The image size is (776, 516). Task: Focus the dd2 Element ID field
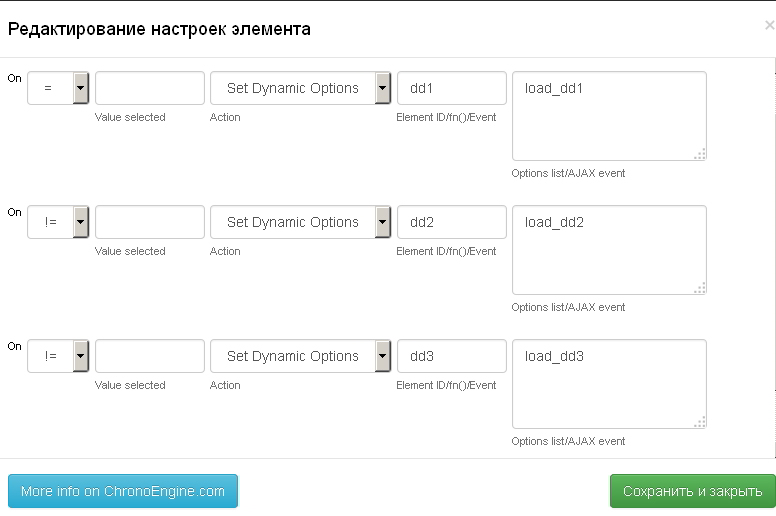pyautogui.click(x=452, y=222)
